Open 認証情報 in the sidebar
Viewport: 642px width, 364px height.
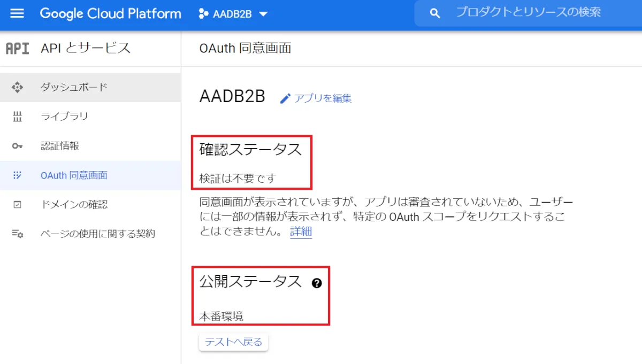point(90,146)
